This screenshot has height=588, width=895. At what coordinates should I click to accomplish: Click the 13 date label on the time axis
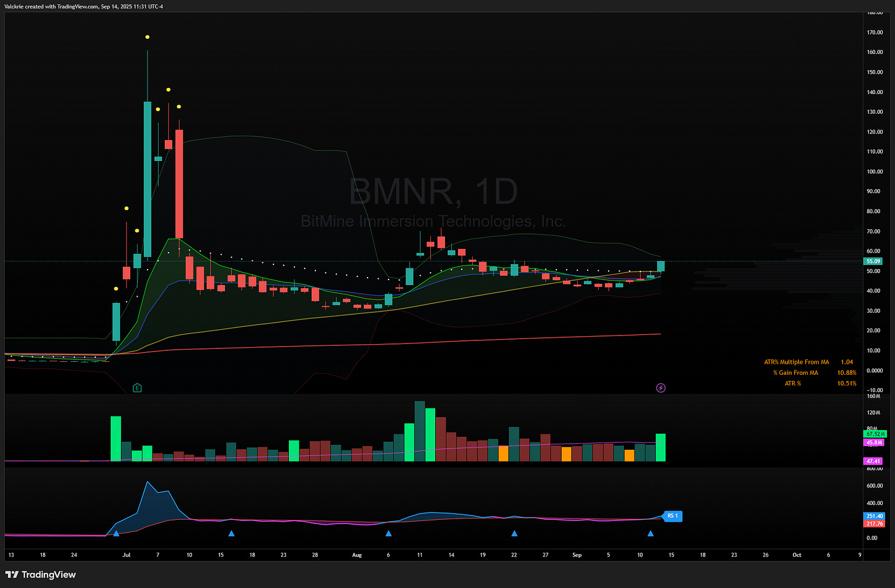[11, 555]
